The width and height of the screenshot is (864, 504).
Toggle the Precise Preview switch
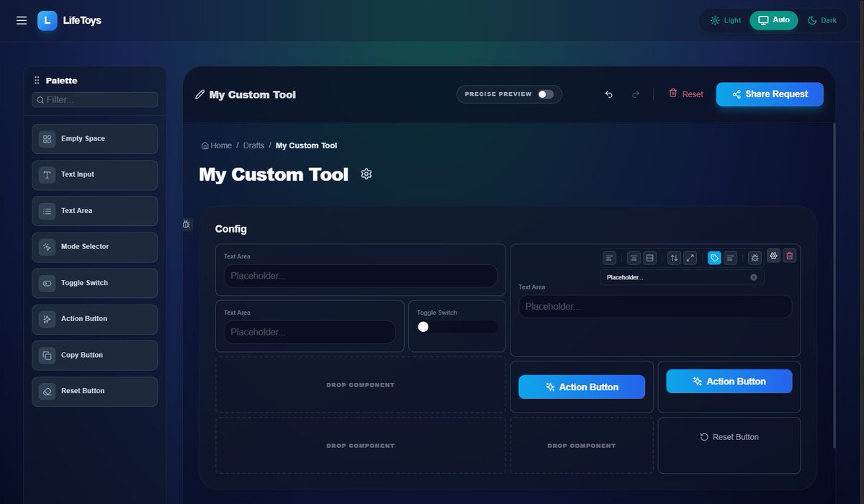[x=546, y=94]
